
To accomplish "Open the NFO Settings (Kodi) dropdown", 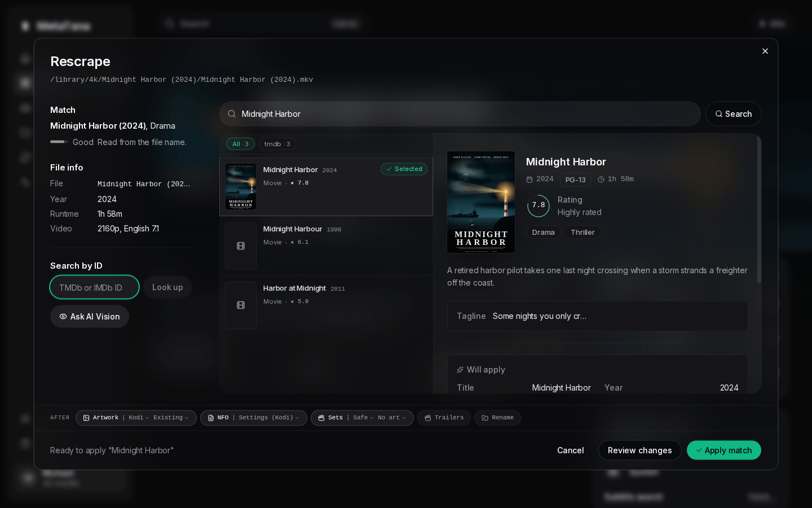I will point(269,418).
